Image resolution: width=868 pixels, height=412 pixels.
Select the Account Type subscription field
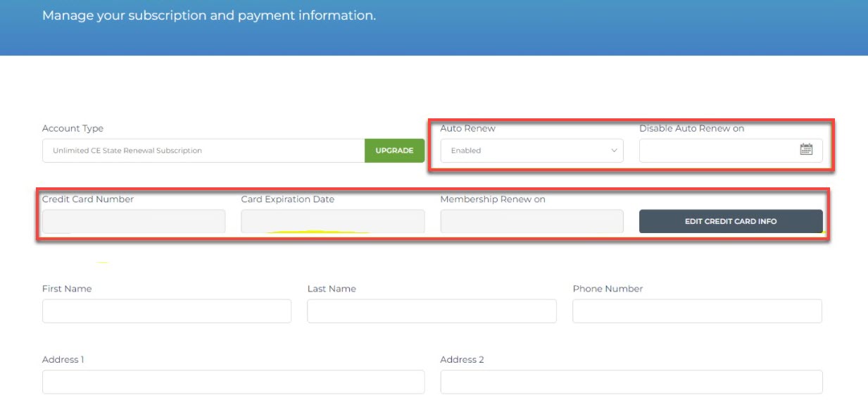(x=204, y=150)
